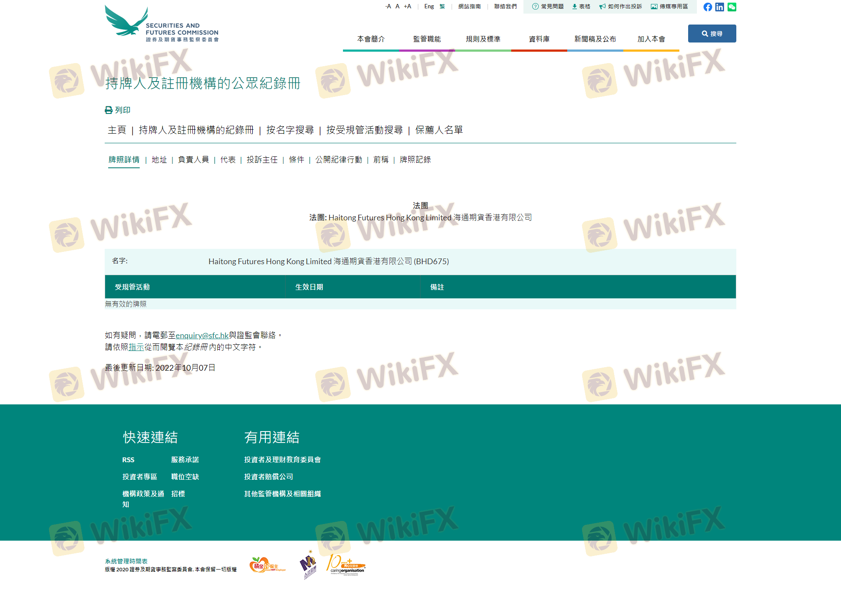
Task: Open 按名字搜尋 search by name link
Action: point(290,130)
